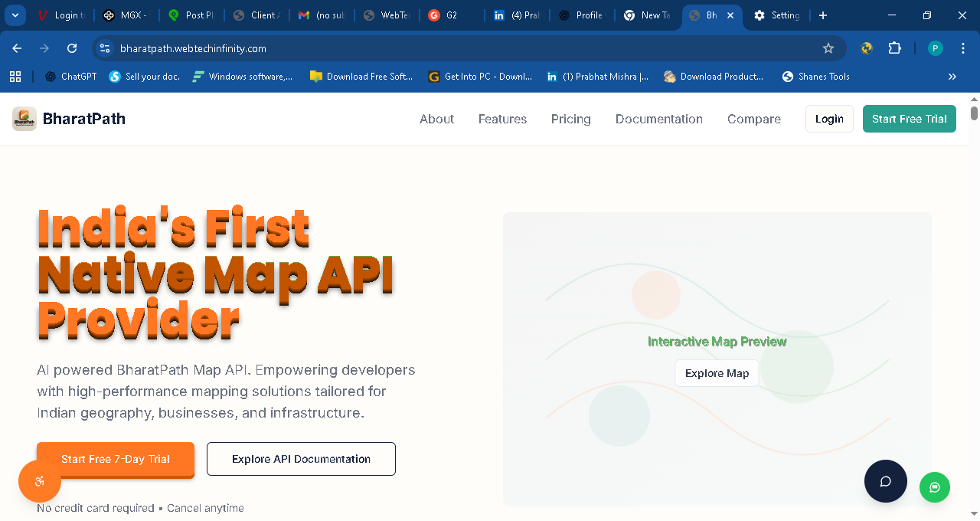Screen dimensions: 980x521
Task: Open the Documentation nav link
Action: coord(659,119)
